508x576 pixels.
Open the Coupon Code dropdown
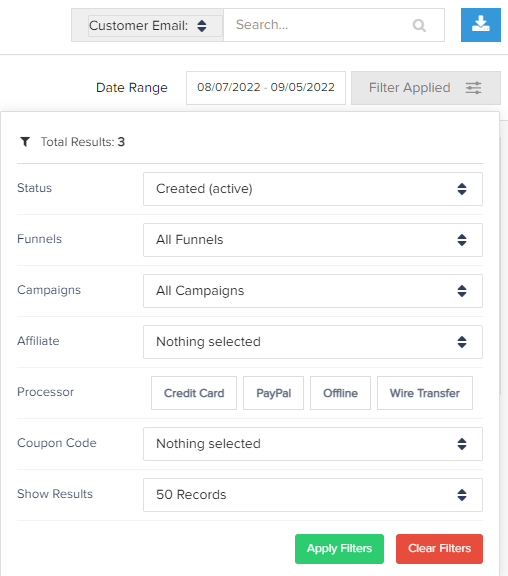(x=313, y=444)
